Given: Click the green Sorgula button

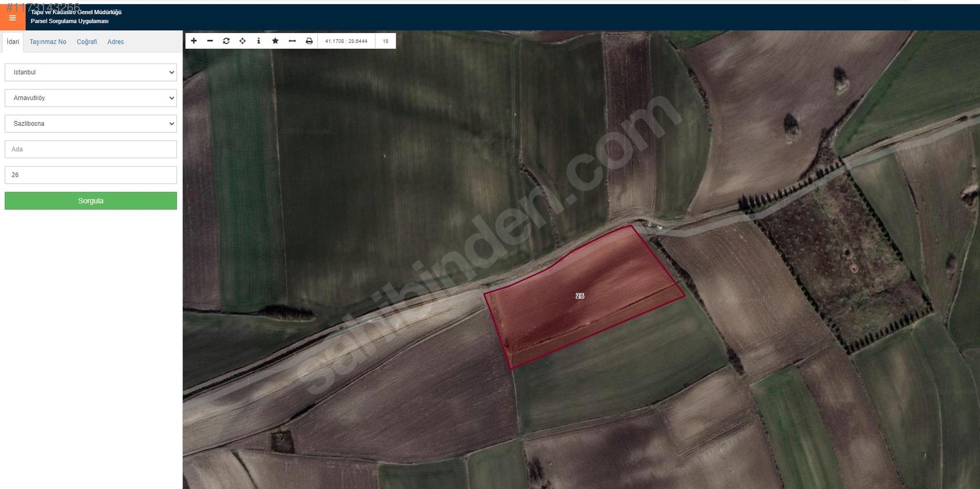Looking at the screenshot, I should tap(91, 201).
